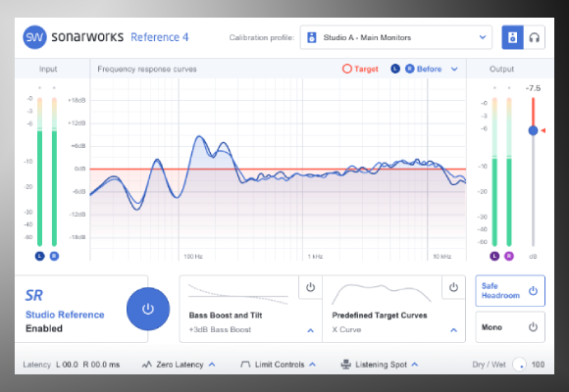569x392 pixels.
Task: Click the X Curve preview thumbnail
Action: 382,294
